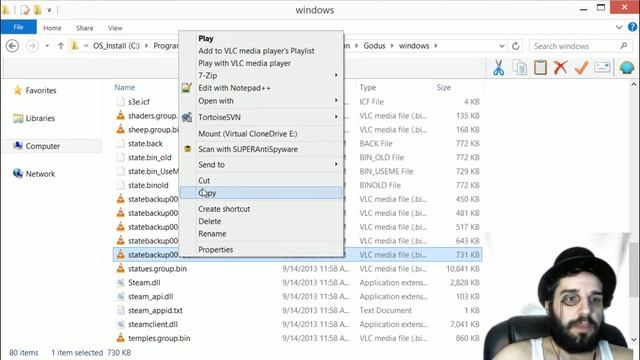Click the Libraries icon in sidebar

(x=18, y=118)
